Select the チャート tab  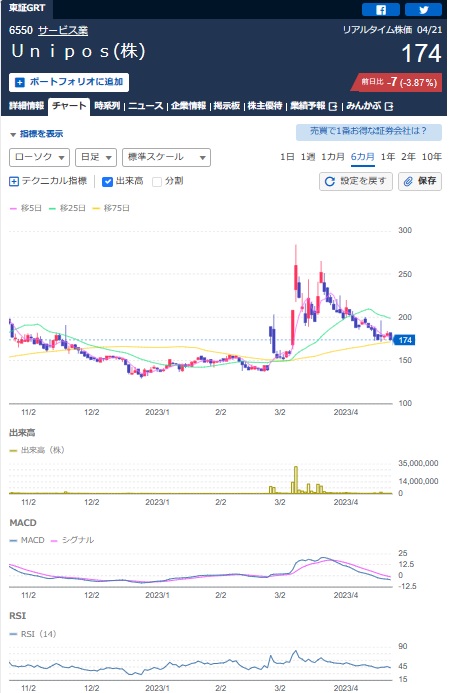click(69, 106)
